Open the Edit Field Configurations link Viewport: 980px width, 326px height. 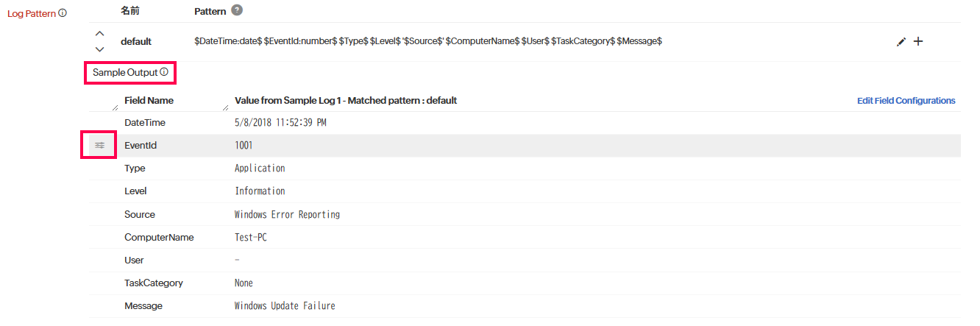(906, 101)
